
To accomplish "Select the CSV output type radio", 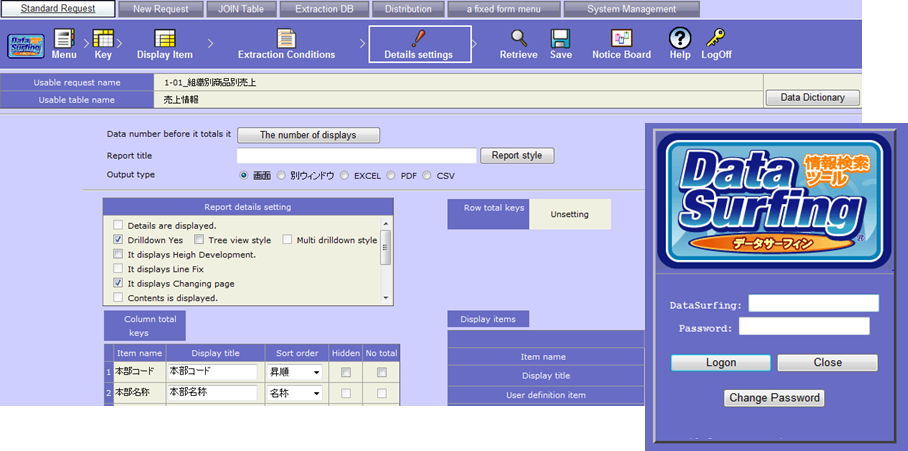I will pos(427,175).
